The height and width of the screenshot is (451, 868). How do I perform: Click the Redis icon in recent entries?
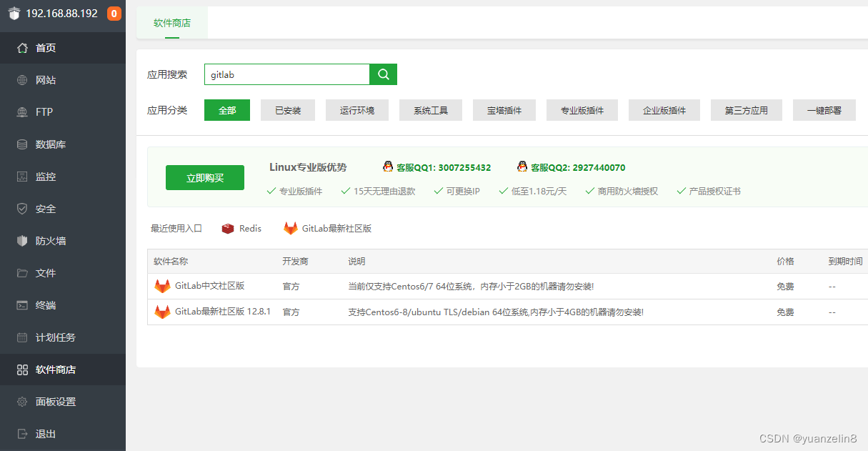(x=228, y=229)
